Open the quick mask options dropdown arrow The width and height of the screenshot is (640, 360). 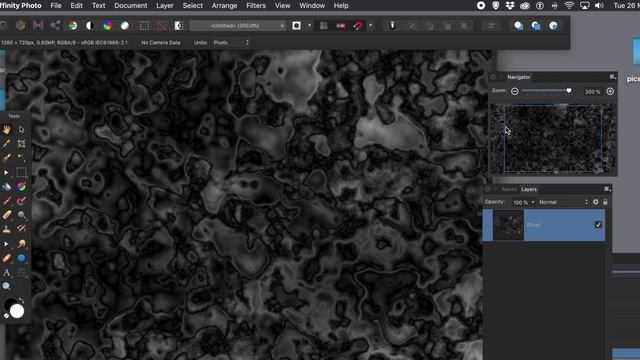309,26
